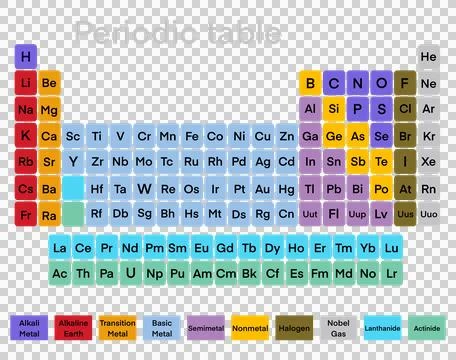Viewport: 456px width, 360px height.
Task: Click the Neodymium (Nd) tile
Action: (x=131, y=247)
